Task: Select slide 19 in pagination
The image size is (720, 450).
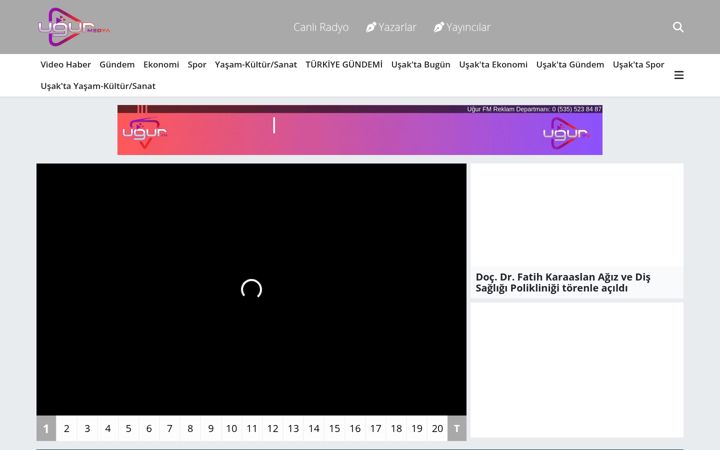Action: click(x=417, y=428)
